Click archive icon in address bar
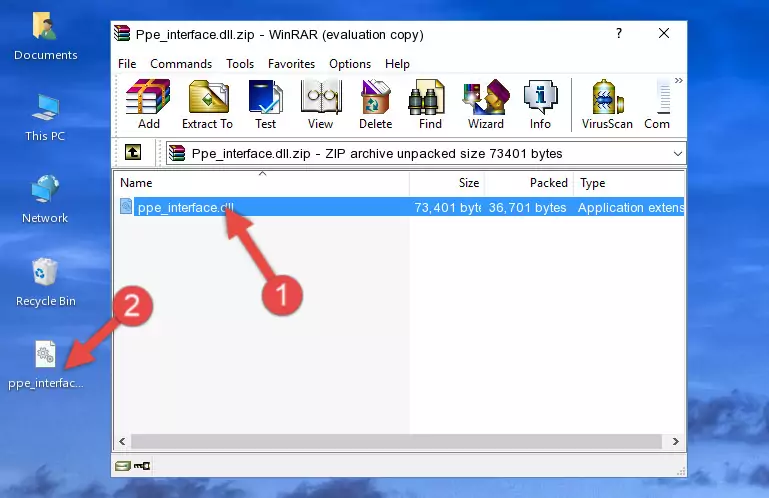 click(x=177, y=154)
